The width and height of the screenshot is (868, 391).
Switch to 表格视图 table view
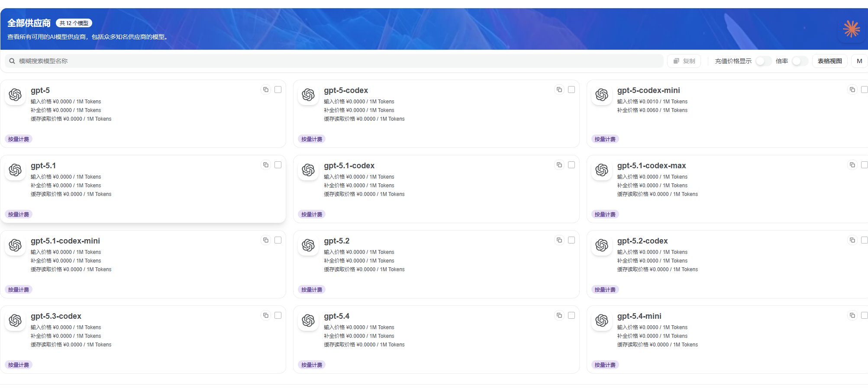829,61
